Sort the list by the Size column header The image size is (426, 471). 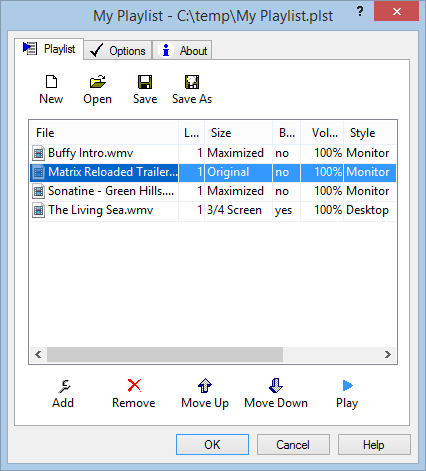click(x=238, y=133)
